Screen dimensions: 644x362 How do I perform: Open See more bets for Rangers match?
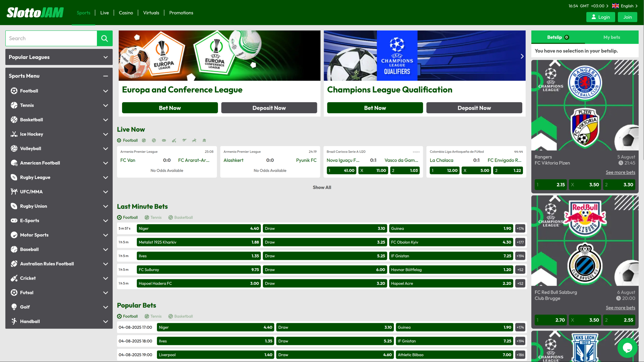(x=620, y=172)
